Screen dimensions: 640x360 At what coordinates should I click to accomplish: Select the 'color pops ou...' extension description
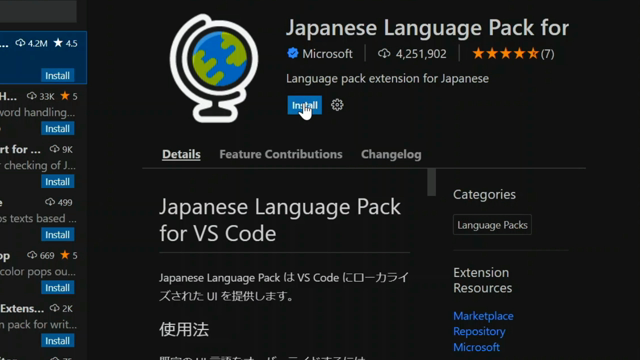point(38,271)
